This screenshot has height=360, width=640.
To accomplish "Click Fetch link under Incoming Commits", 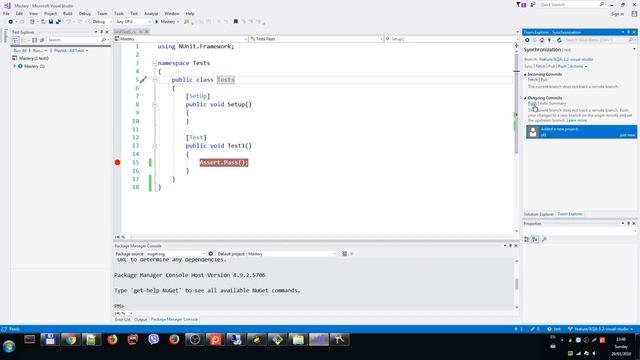I will click(532, 80).
